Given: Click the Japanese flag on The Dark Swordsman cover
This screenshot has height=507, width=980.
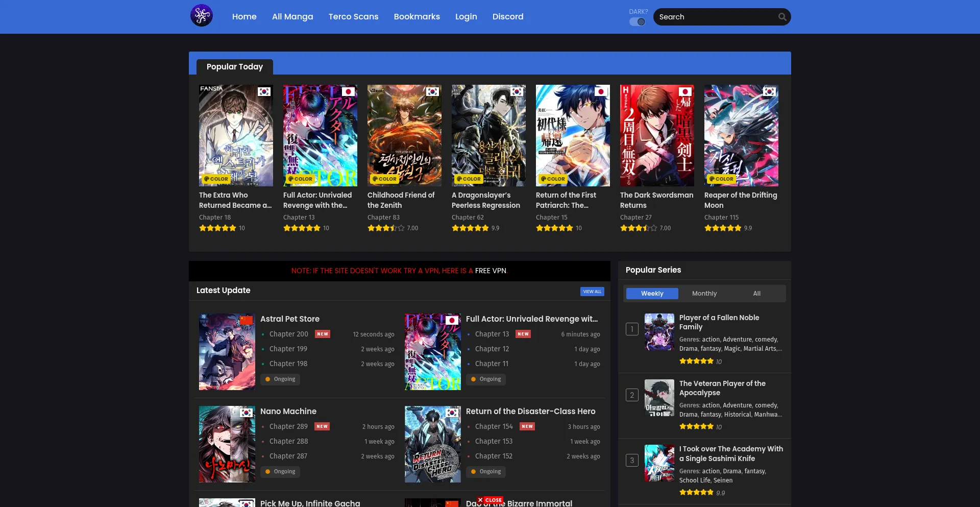Looking at the screenshot, I should click(685, 92).
